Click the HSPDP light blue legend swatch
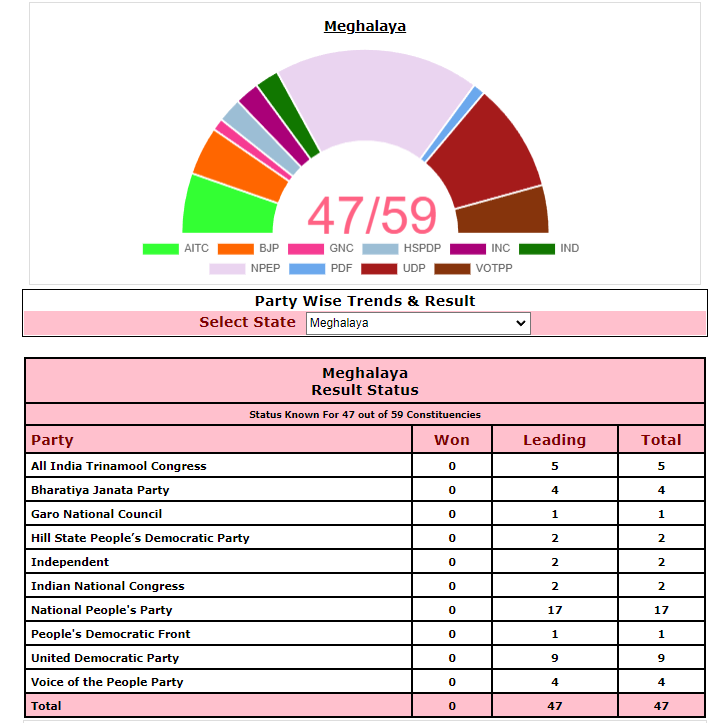The height and width of the screenshot is (723, 720). coord(379,249)
